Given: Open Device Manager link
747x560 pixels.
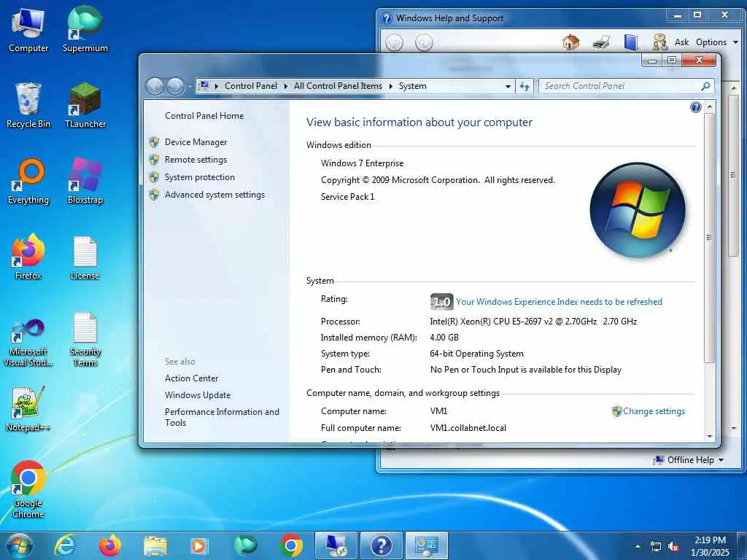Looking at the screenshot, I should click(x=196, y=142).
